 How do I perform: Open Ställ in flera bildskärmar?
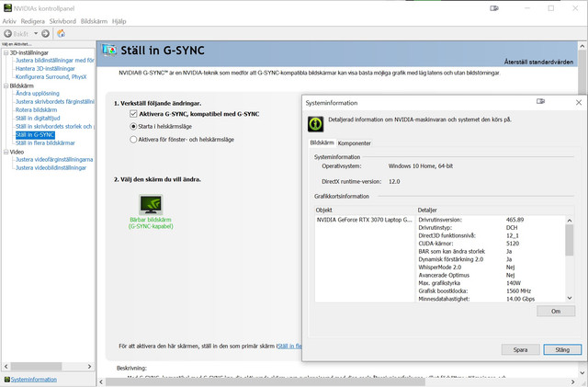click(x=45, y=143)
